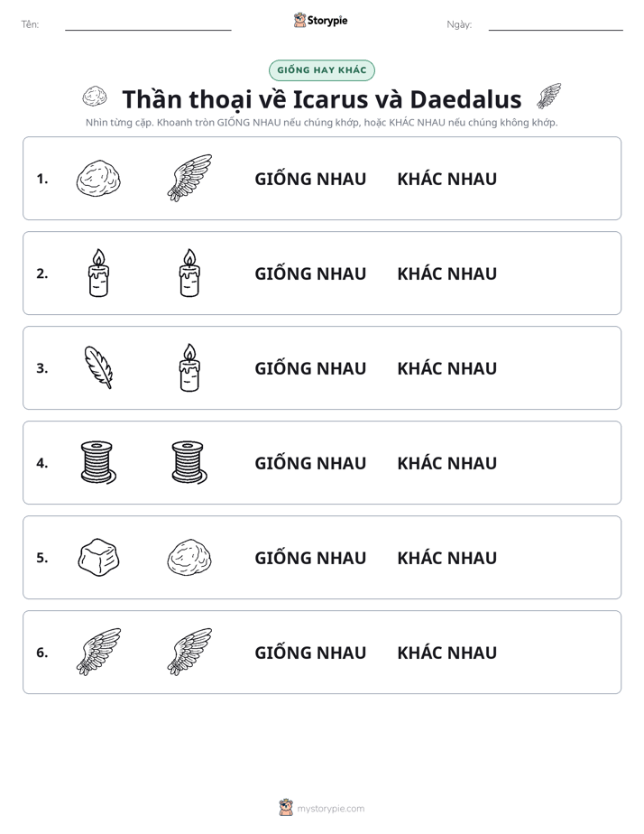Viewport: 644px width, 834px height.
Task: Choose GIỐNG NHAU for row 2
Action: [x=310, y=273]
